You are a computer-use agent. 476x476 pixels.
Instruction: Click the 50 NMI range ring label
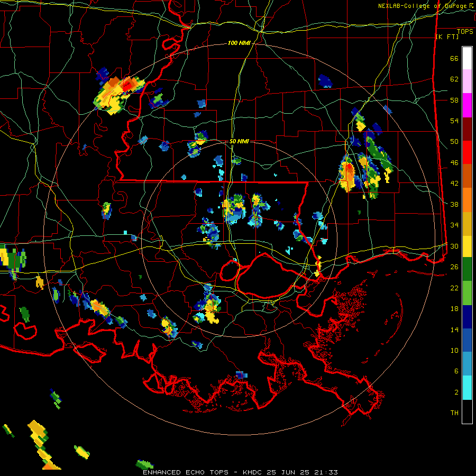tap(239, 141)
